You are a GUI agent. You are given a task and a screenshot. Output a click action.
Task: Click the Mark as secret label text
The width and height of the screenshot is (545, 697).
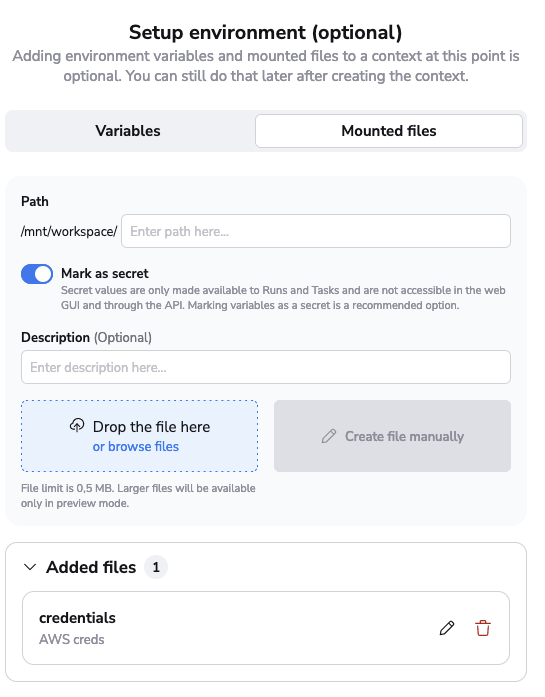click(x=105, y=273)
